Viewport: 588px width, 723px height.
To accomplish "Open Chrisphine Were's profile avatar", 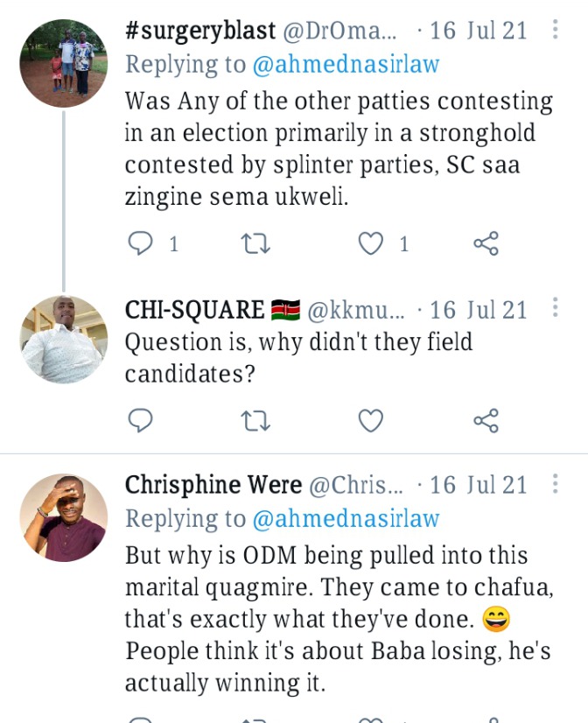I will coord(63,517).
